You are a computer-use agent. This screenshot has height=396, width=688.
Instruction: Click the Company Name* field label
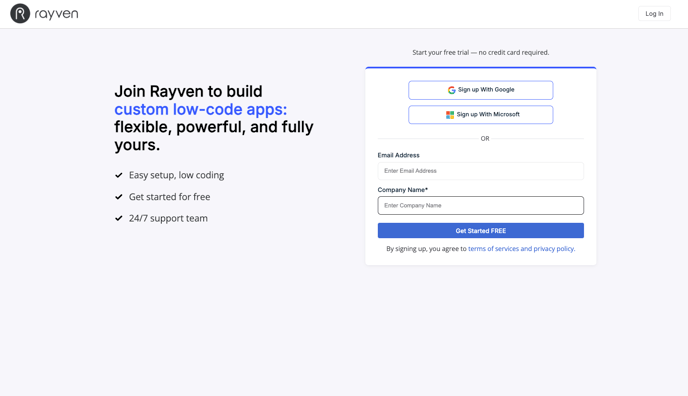coord(402,190)
